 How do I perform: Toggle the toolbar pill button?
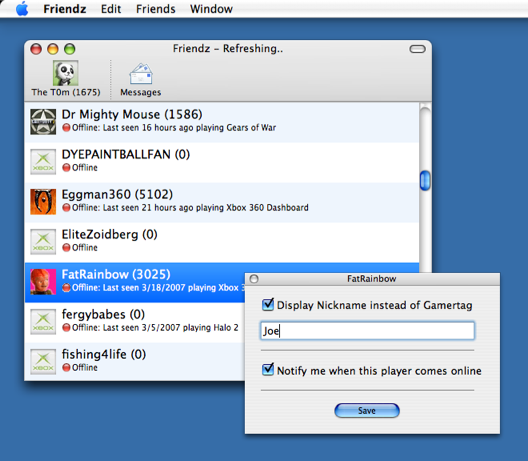(418, 49)
